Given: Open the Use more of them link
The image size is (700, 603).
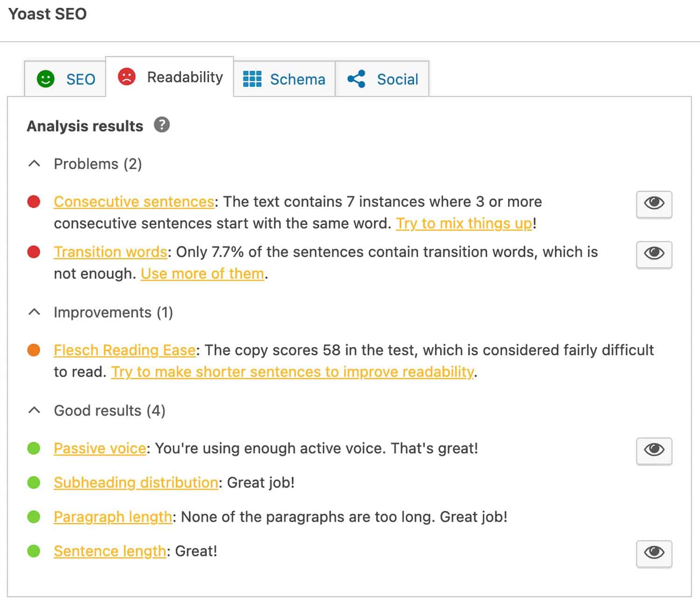Looking at the screenshot, I should pyautogui.click(x=202, y=273).
